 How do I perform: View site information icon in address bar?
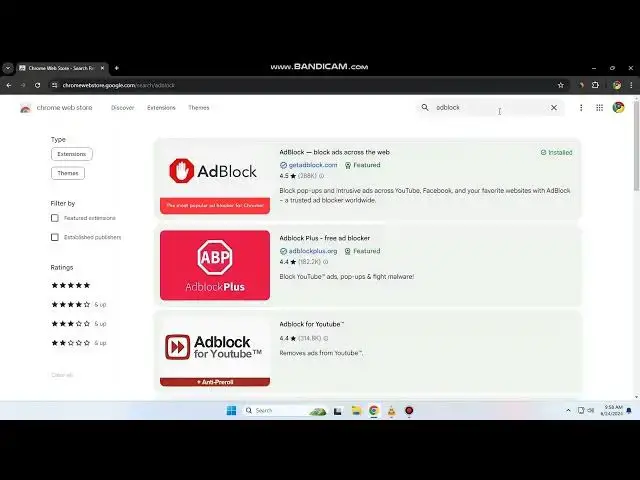[54, 85]
